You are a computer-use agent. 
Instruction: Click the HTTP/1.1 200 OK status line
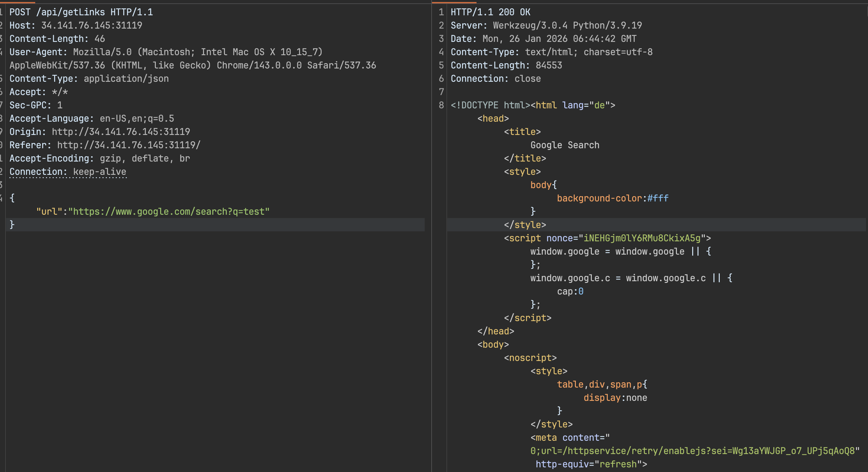point(490,12)
